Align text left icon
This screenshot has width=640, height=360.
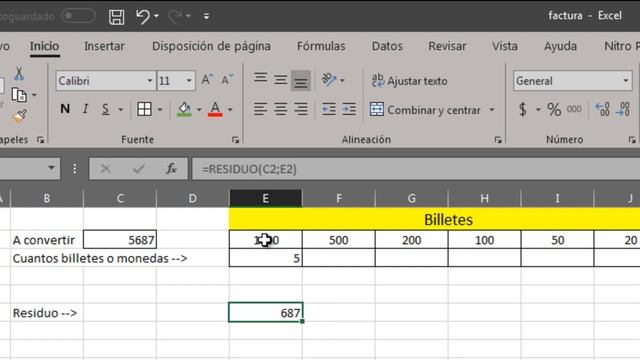[260, 109]
